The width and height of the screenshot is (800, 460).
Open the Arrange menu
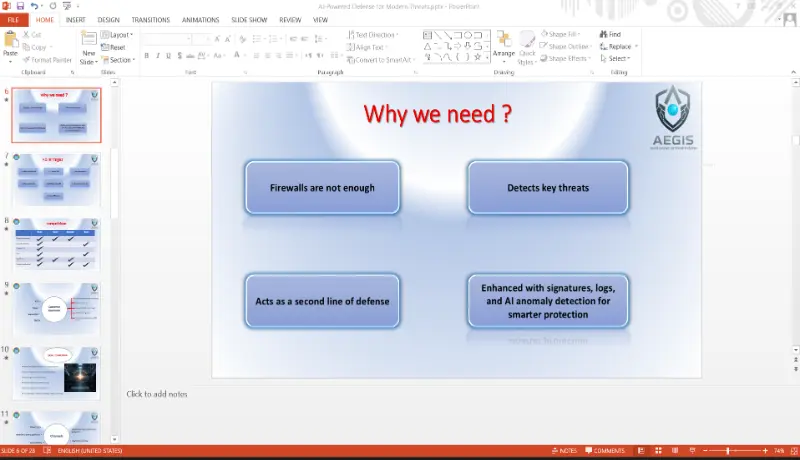pyautogui.click(x=504, y=47)
